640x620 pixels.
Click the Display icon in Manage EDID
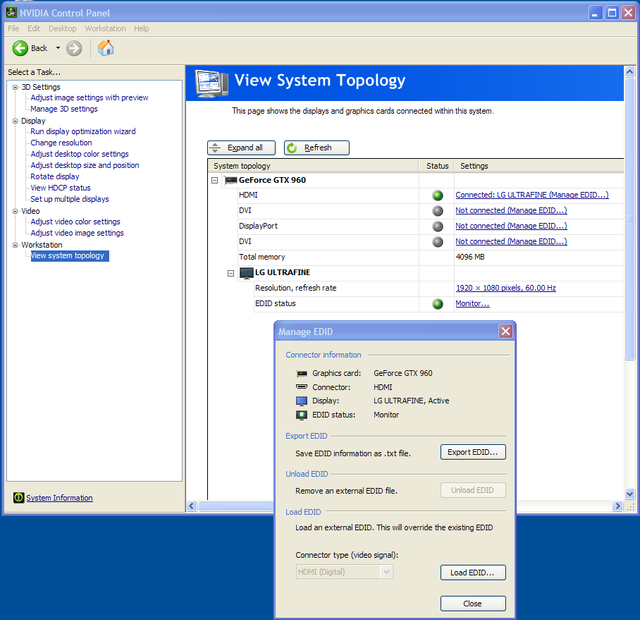(x=302, y=401)
